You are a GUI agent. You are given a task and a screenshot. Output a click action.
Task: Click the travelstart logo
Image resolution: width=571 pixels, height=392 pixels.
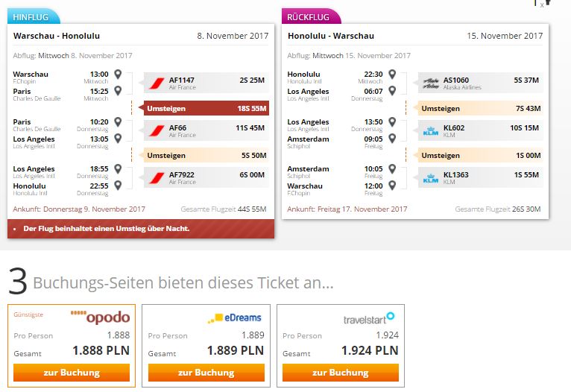369,318
